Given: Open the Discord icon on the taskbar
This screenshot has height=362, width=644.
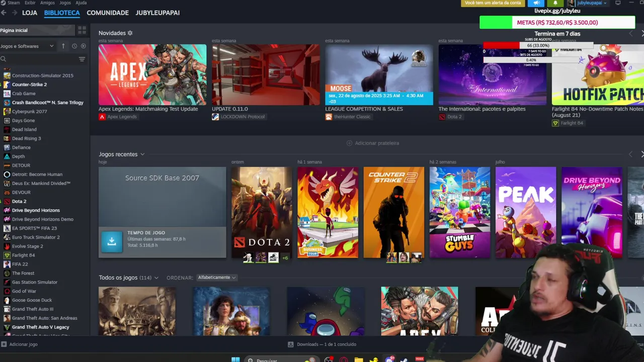Looking at the screenshot, I should (389, 359).
